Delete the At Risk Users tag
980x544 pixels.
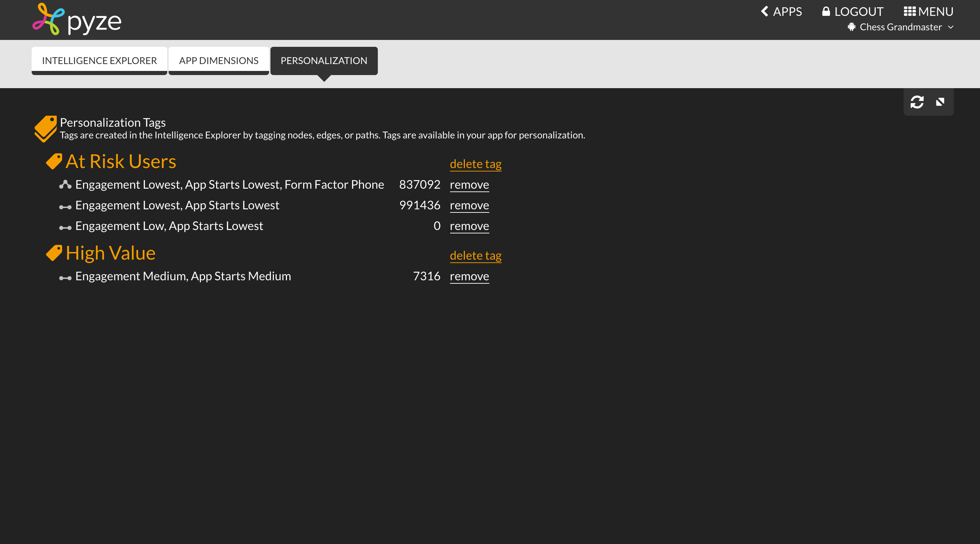(476, 164)
